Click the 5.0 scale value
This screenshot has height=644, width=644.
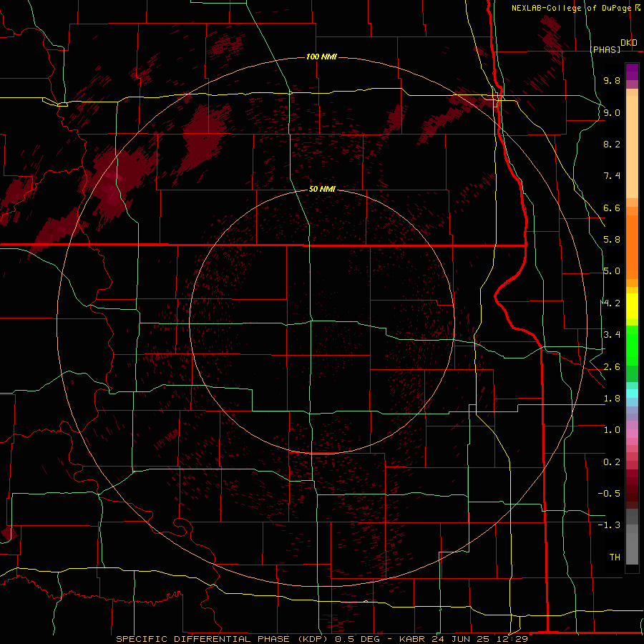click(x=612, y=271)
